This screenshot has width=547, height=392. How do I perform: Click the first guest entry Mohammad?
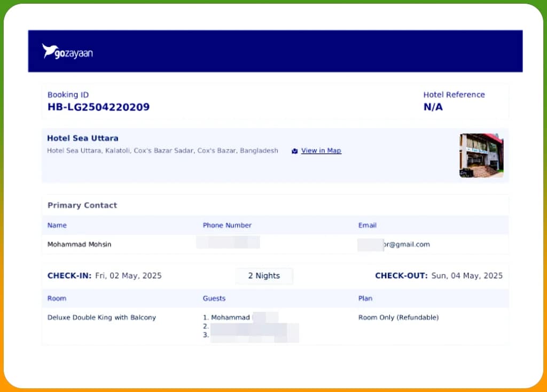coord(230,318)
